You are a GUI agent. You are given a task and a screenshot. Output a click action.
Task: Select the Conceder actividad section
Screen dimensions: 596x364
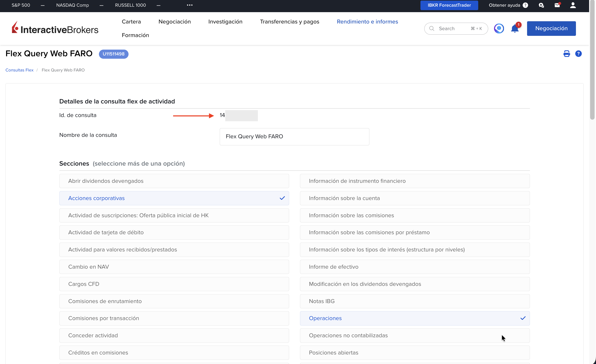174,335
